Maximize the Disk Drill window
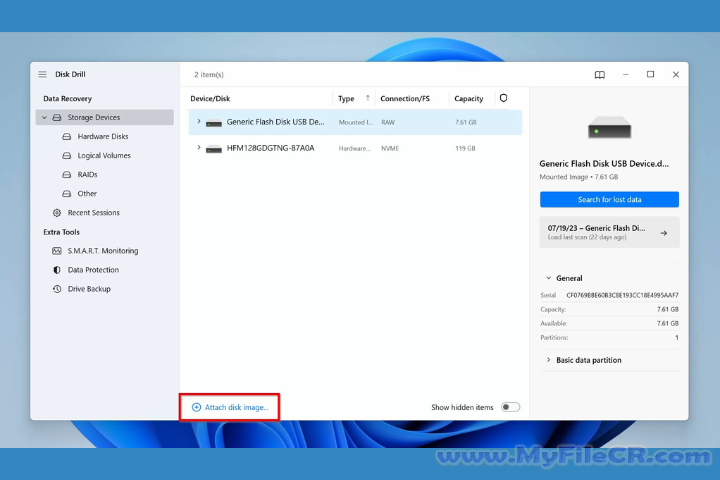The image size is (720, 480). pyautogui.click(x=650, y=74)
